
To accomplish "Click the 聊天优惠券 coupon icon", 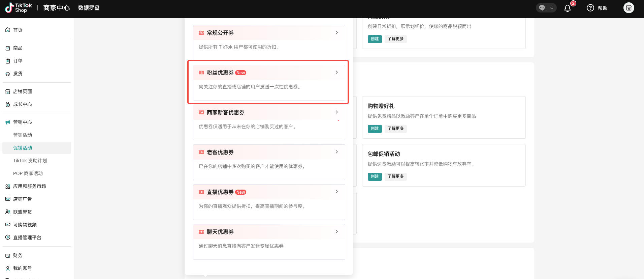I will [x=201, y=232].
